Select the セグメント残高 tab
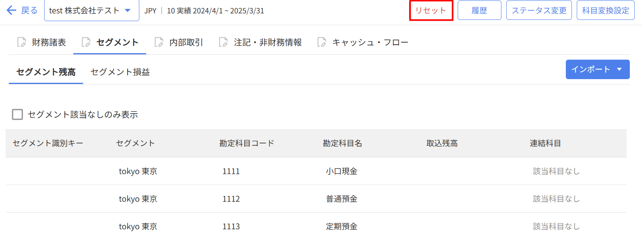644x237 pixels. [46, 72]
